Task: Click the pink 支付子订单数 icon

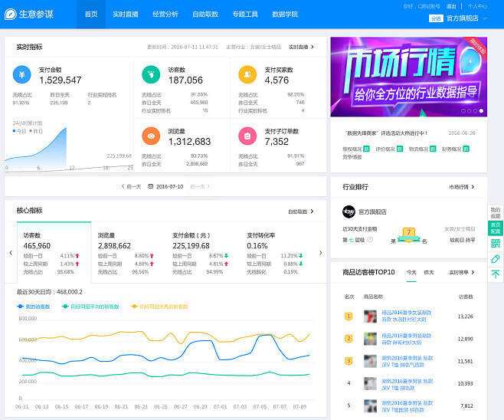Action: pyautogui.click(x=247, y=136)
